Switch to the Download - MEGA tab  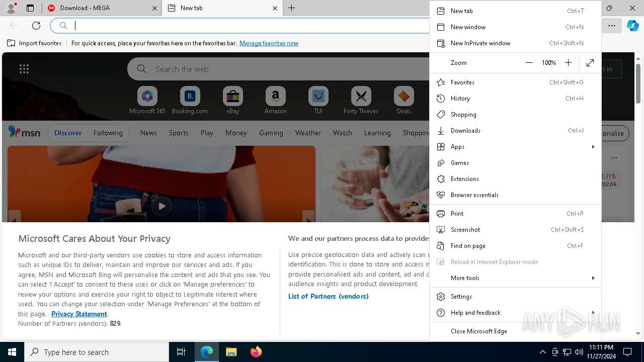click(102, 8)
